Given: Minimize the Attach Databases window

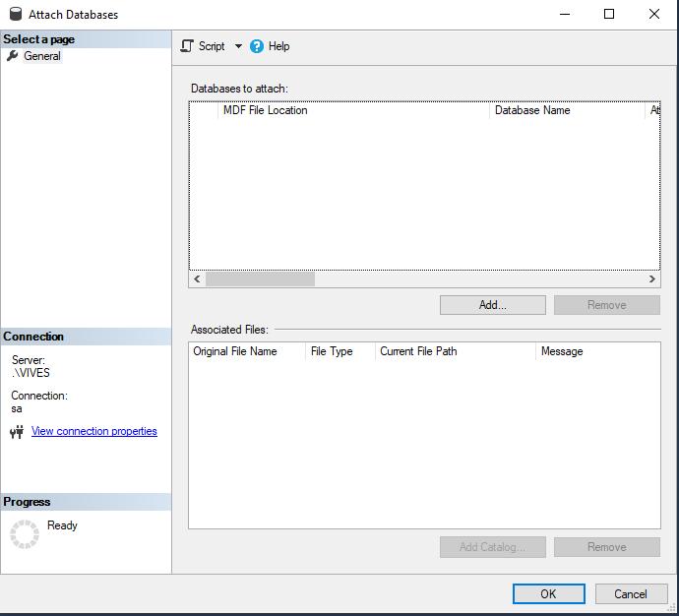Looking at the screenshot, I should [565, 14].
